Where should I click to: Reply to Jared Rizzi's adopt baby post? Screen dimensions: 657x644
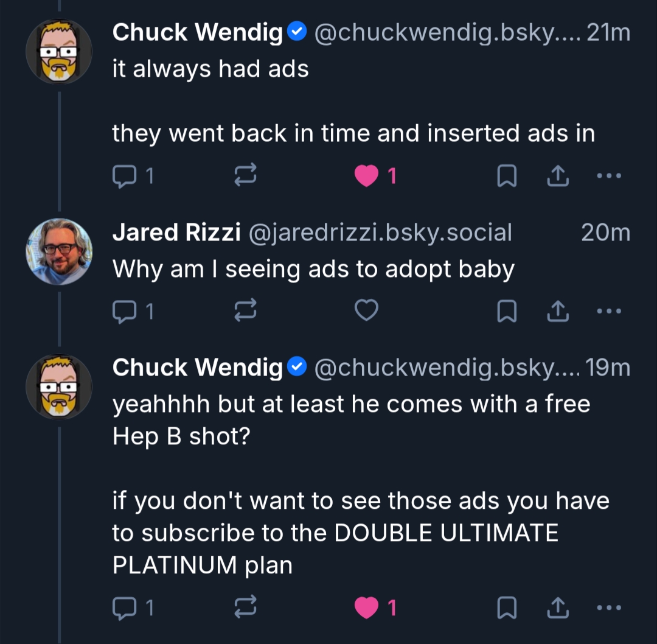tap(125, 311)
